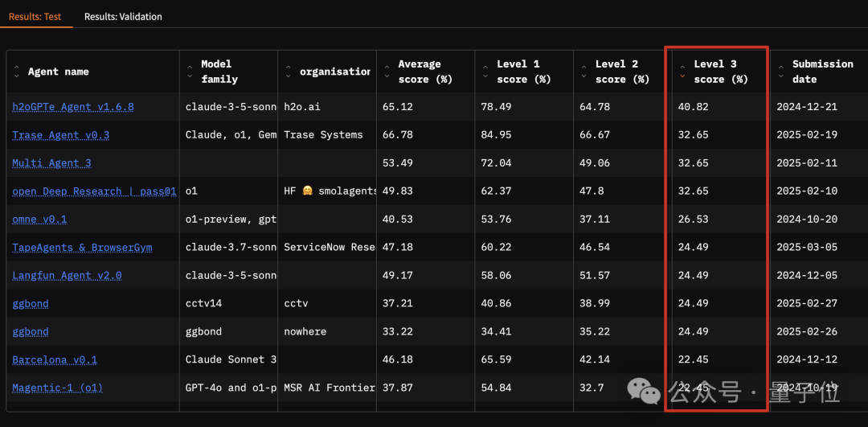Sort by Level 1 score
The height and width of the screenshot is (427, 868).
[486, 72]
